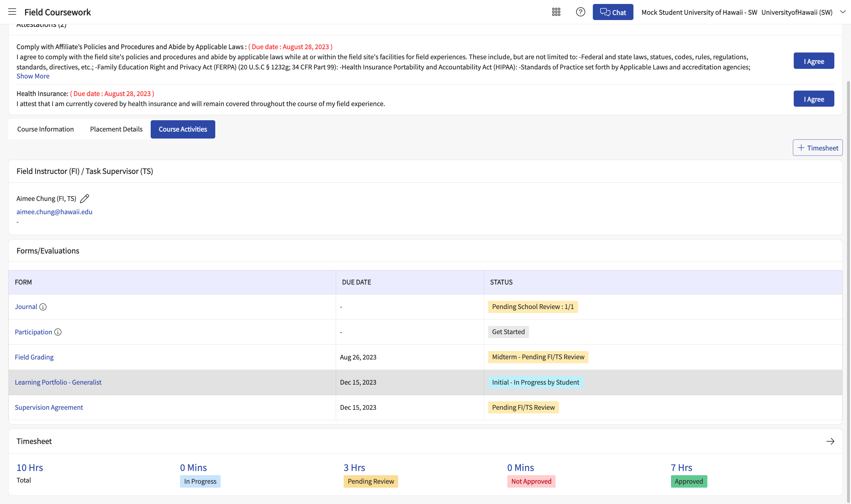Open the Participation form
Screen dimensions: 851x504
pos(33,332)
